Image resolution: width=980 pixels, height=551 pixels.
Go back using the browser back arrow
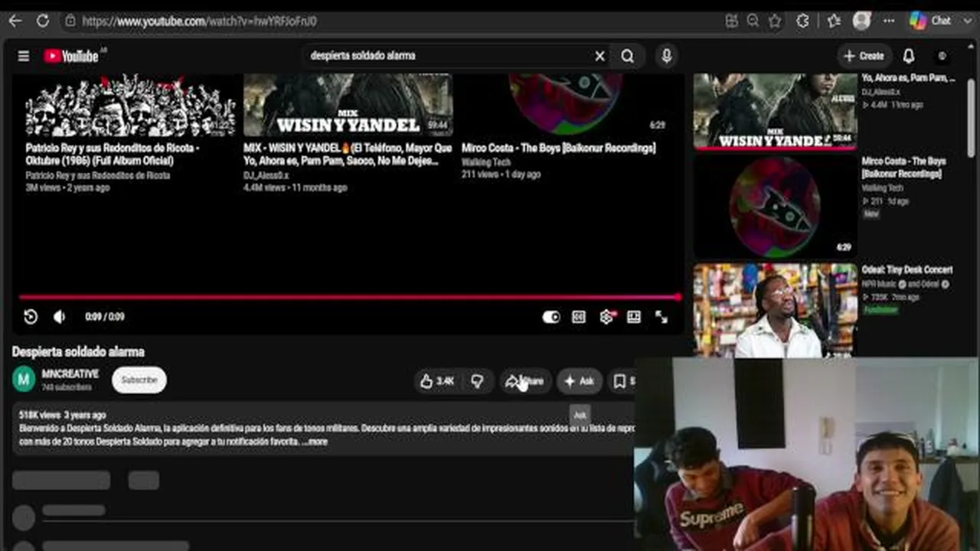coord(15,21)
